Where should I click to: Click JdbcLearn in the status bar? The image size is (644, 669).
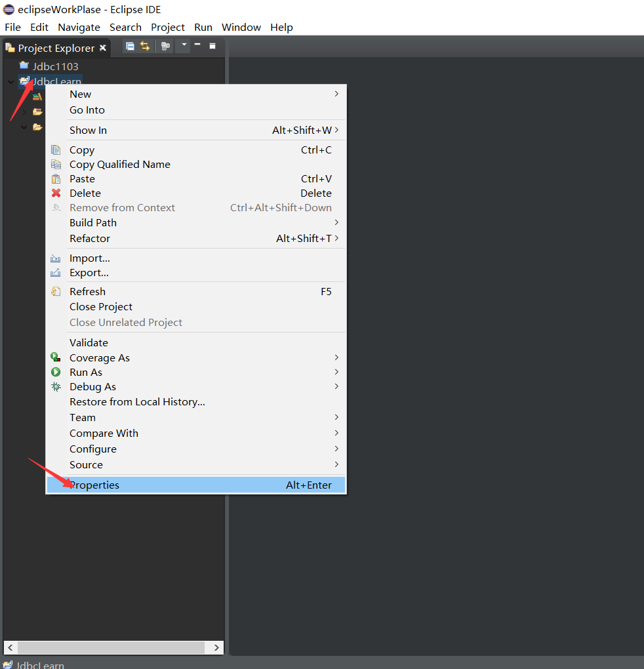(x=40, y=664)
